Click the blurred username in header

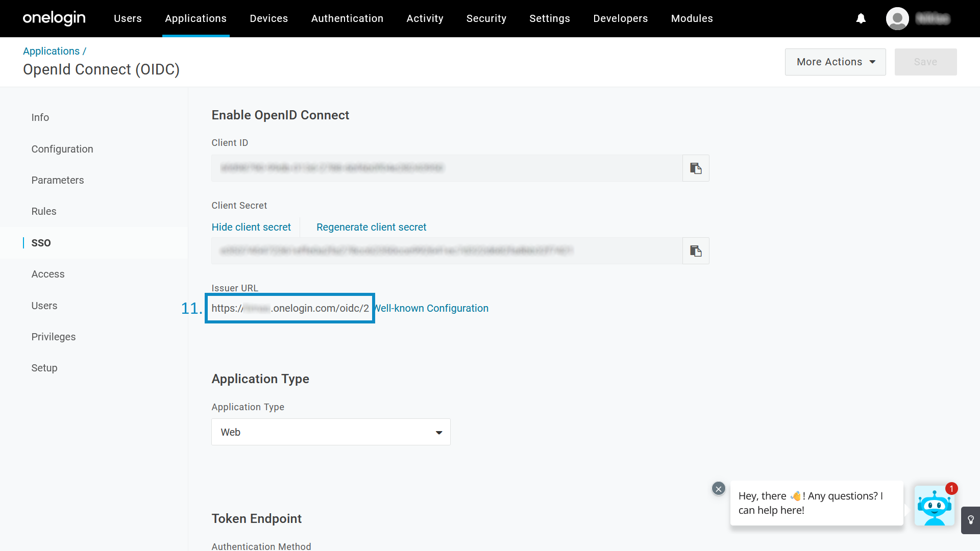[933, 19]
